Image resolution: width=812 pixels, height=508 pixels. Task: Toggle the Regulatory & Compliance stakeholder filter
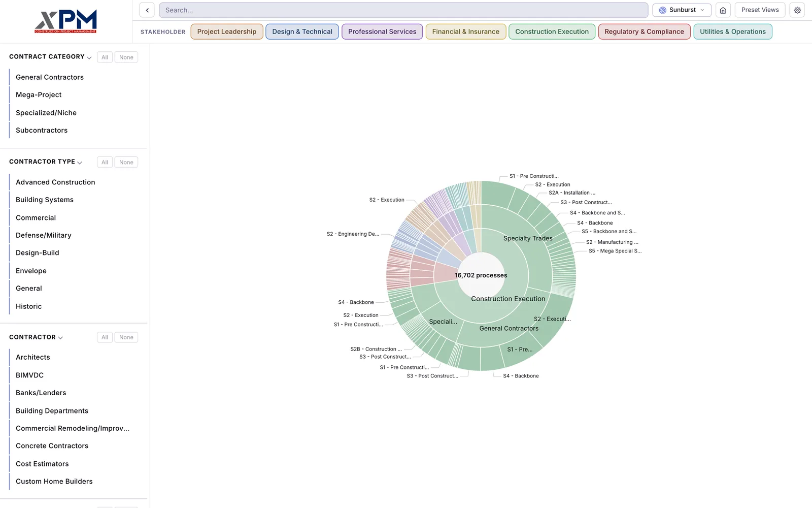coord(644,31)
